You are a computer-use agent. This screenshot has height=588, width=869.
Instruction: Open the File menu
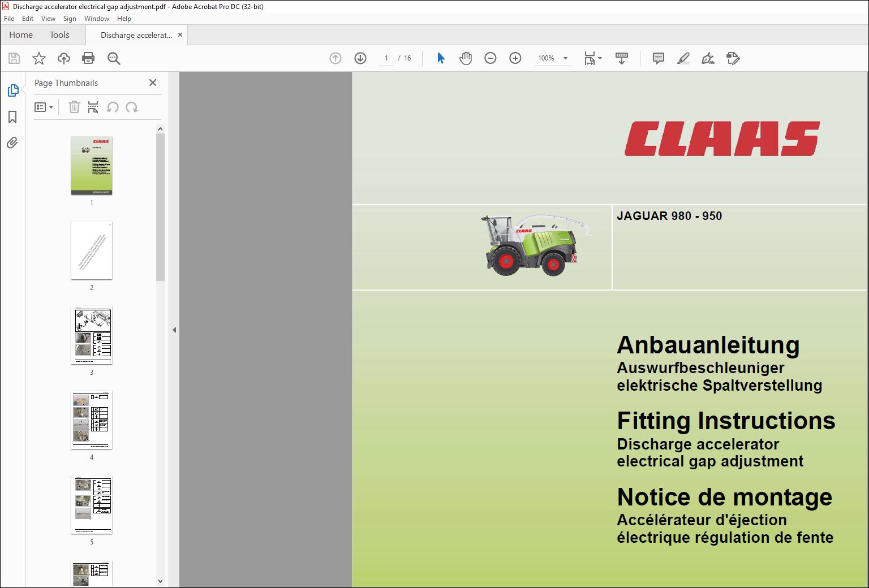(9, 19)
